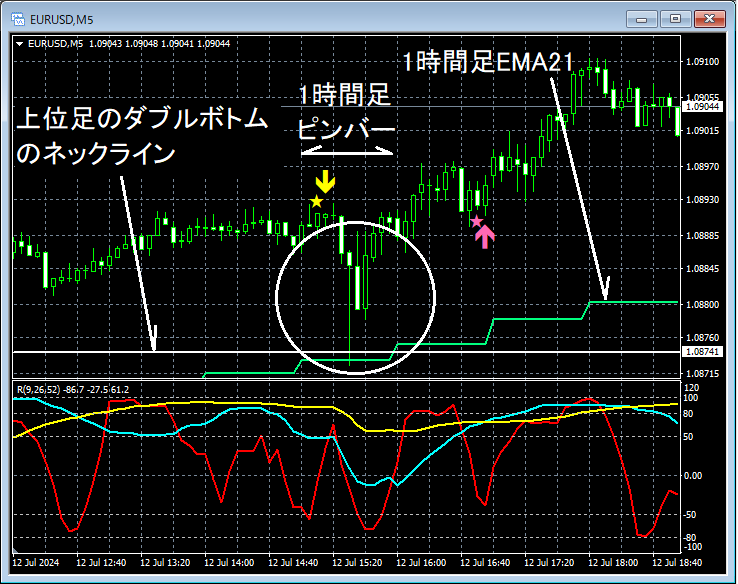738x584 pixels.
Task: Minimize the EURUSD,M5 chart window
Action: tap(641, 19)
